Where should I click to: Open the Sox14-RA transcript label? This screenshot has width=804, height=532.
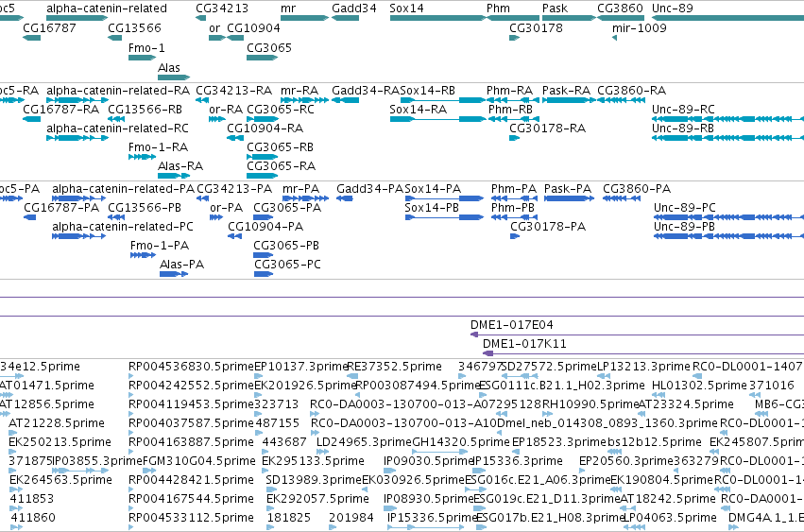click(x=418, y=110)
